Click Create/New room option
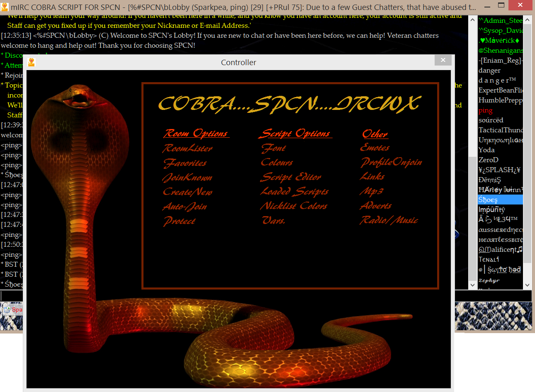535x392 pixels. click(x=187, y=192)
